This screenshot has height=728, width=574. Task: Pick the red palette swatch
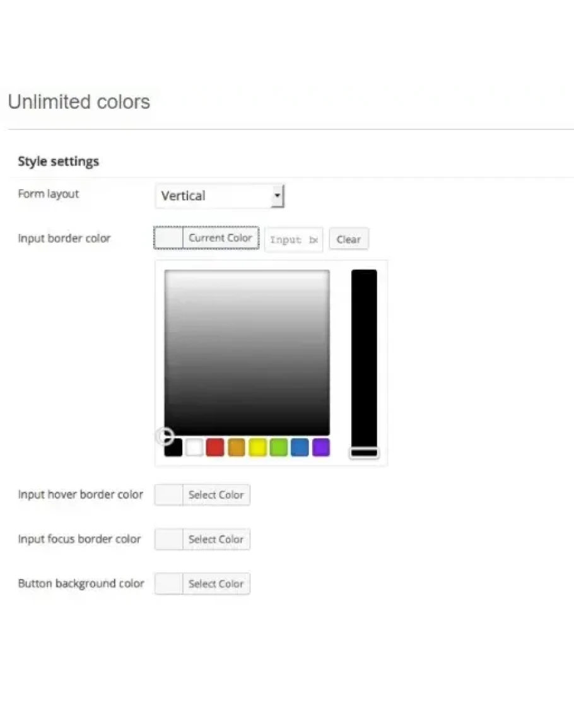coord(215,448)
